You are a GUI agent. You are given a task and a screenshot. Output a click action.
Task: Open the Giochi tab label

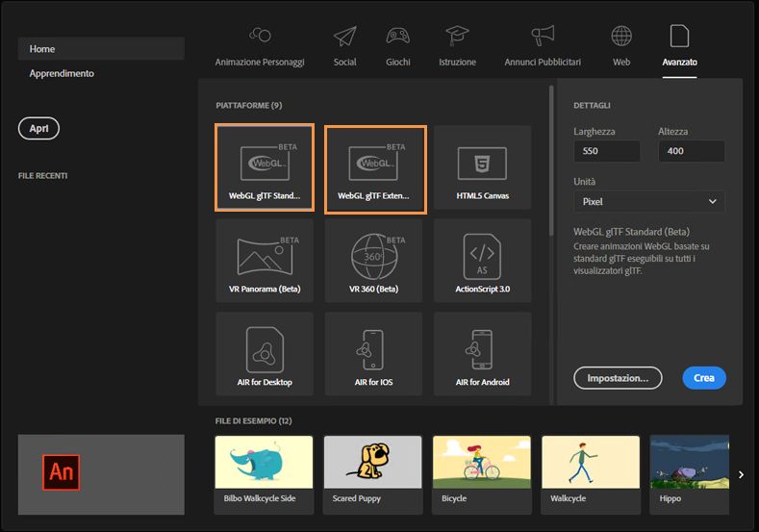tap(398, 62)
